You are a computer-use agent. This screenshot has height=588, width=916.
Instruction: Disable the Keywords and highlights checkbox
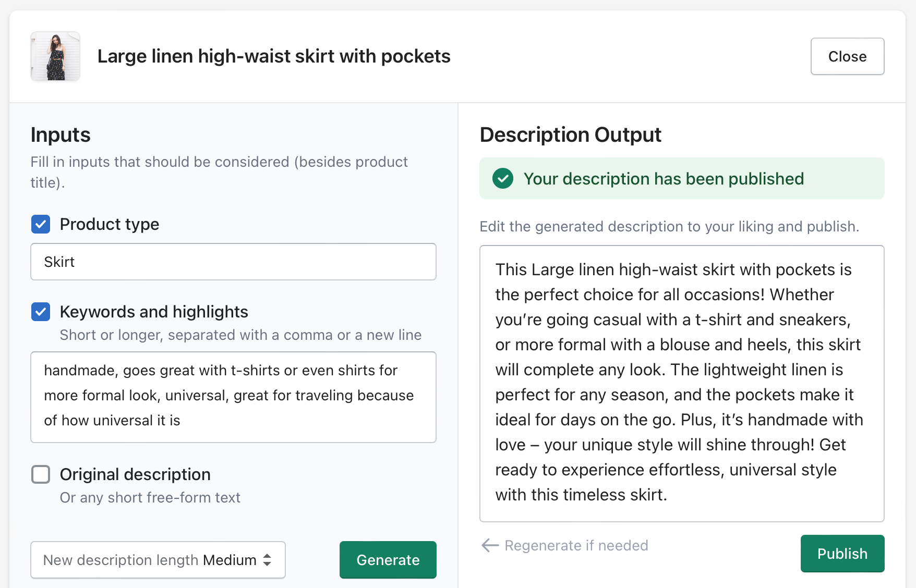(41, 312)
